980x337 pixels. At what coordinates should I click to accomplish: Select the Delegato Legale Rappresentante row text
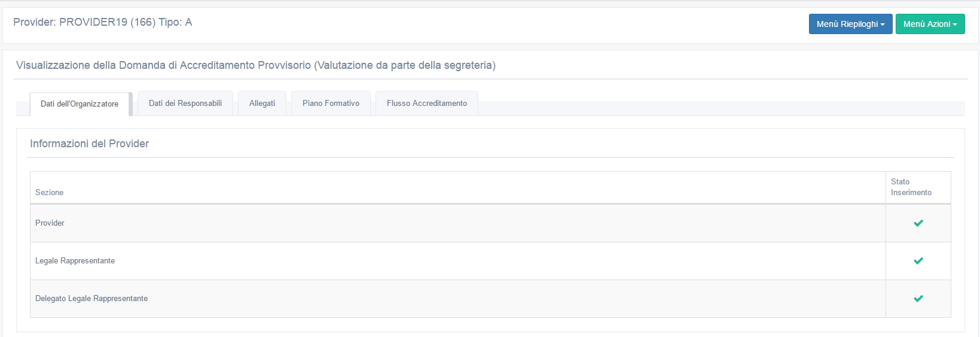(x=91, y=299)
